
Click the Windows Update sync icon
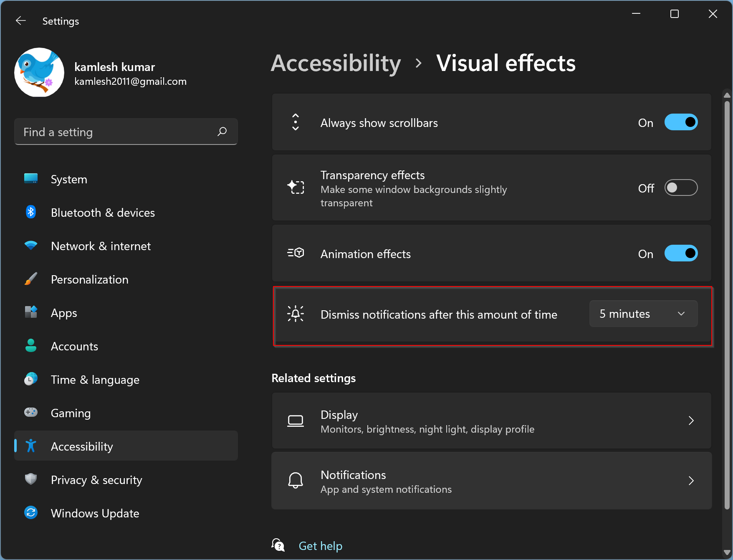31,512
